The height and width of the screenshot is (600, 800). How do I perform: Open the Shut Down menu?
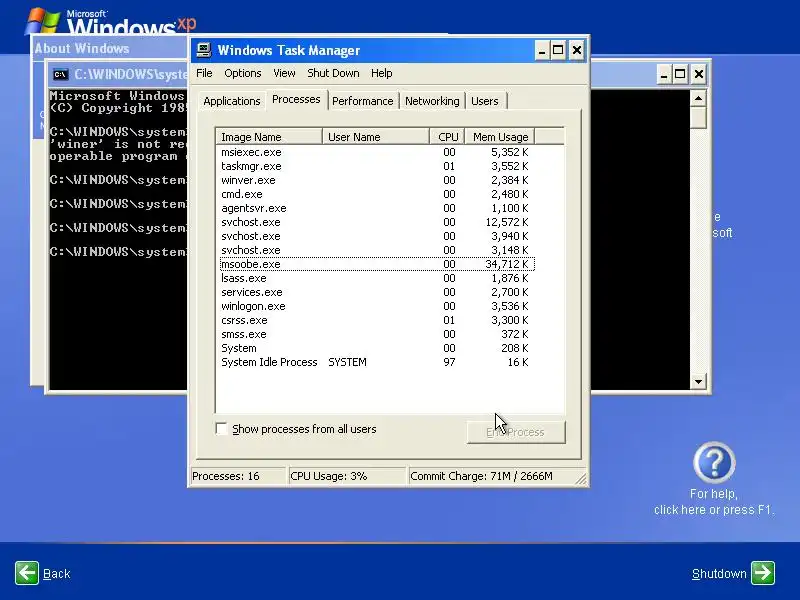pyautogui.click(x=333, y=73)
